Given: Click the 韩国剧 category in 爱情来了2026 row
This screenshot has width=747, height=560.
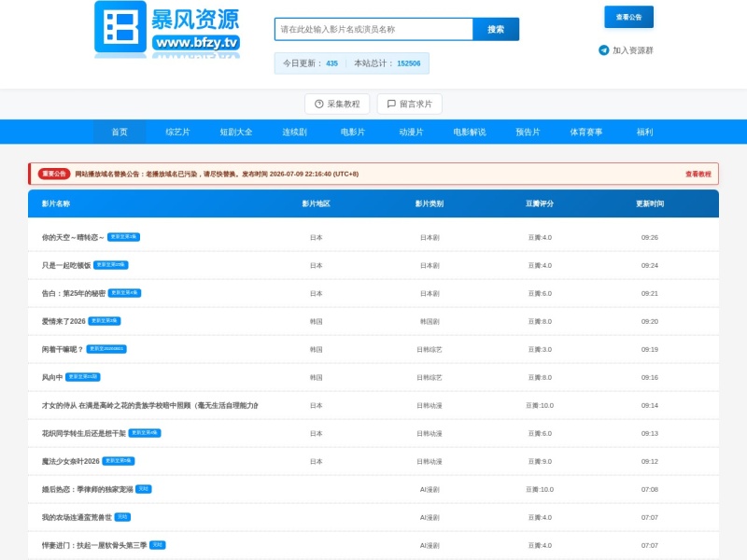Looking at the screenshot, I should (430, 321).
